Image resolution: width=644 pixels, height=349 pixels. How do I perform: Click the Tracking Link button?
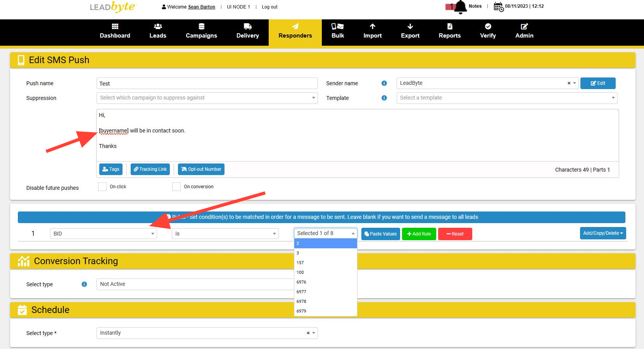point(150,169)
